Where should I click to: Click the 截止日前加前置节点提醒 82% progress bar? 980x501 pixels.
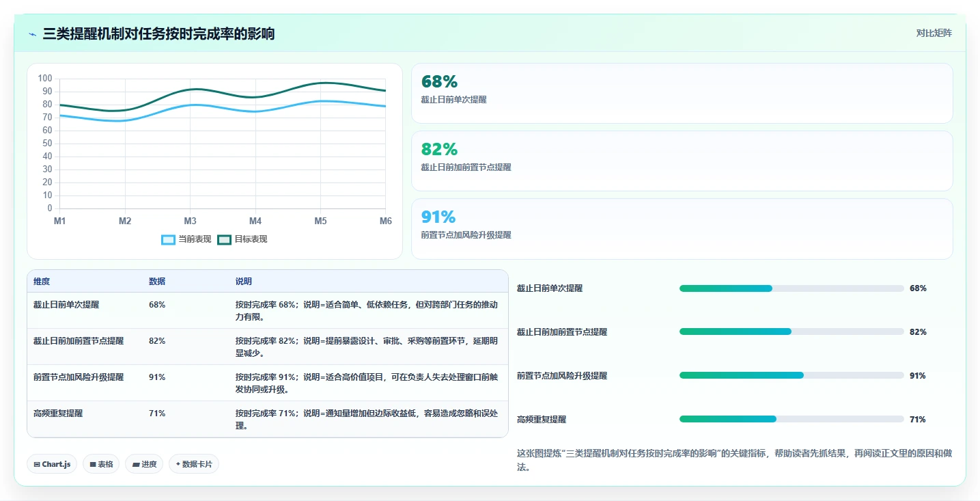coord(792,331)
